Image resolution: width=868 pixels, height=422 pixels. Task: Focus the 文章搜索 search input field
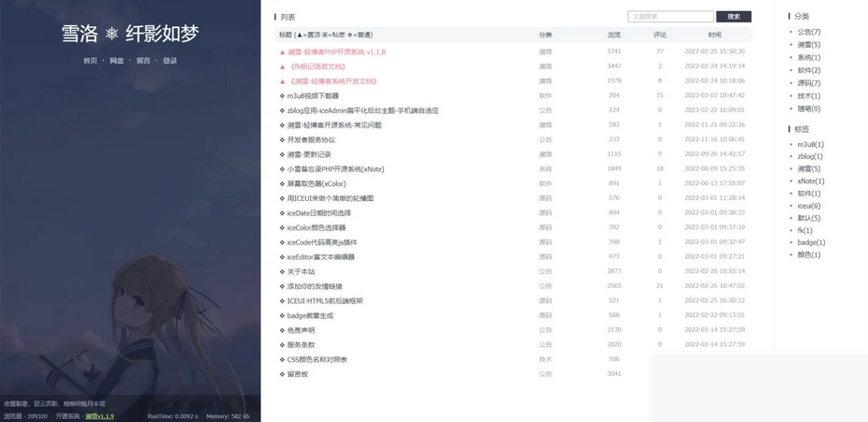click(669, 17)
